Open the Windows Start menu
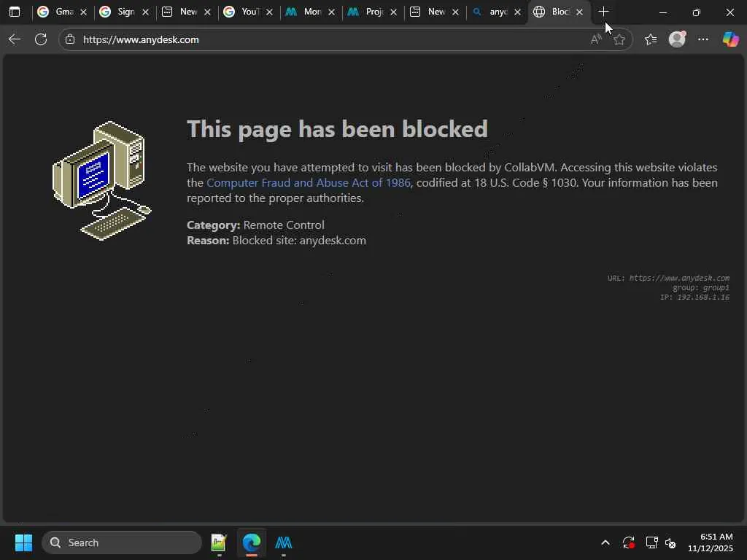This screenshot has width=747, height=560. pyautogui.click(x=23, y=542)
